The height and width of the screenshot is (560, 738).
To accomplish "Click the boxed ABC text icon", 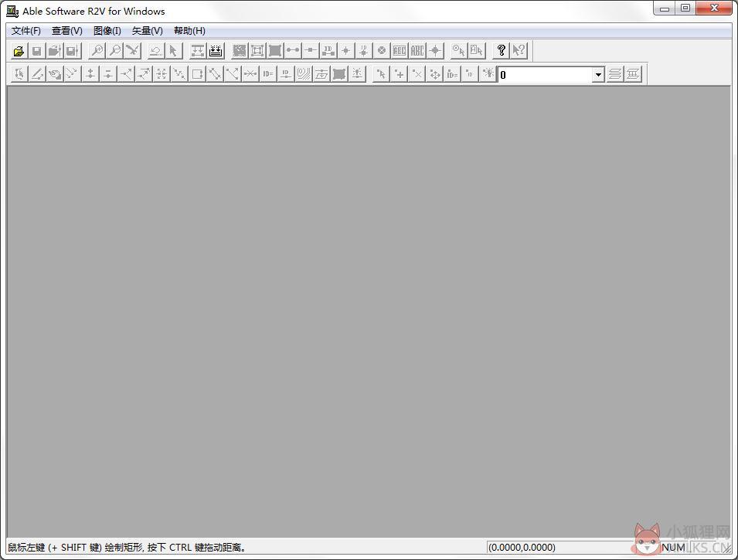I will 399,50.
